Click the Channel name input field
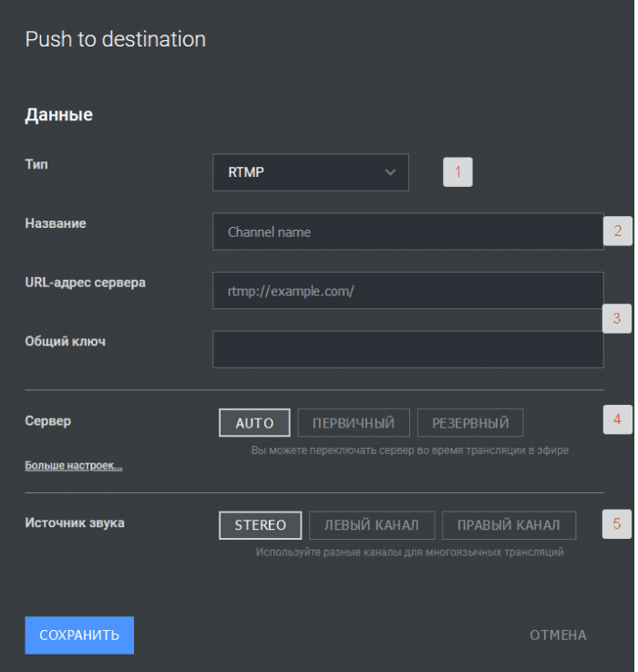638x672 pixels. (408, 232)
